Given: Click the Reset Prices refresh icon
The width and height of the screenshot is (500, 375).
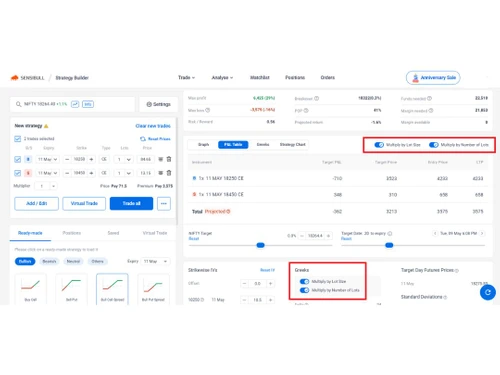Looking at the screenshot, I should click(143, 139).
